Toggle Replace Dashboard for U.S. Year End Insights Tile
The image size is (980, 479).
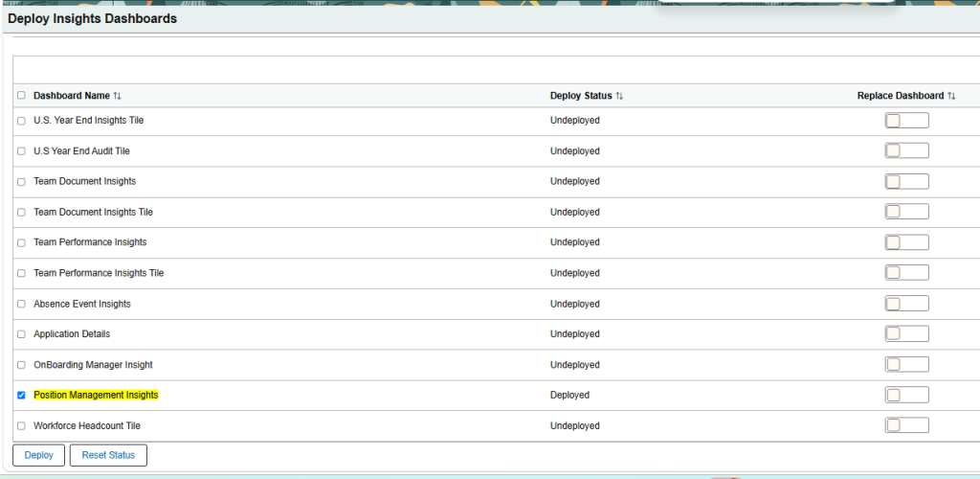click(x=907, y=121)
